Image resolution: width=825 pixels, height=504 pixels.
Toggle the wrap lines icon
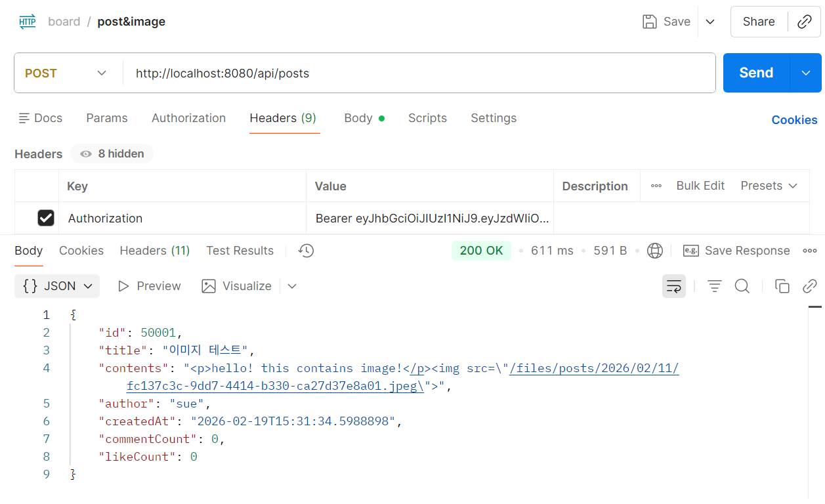673,286
